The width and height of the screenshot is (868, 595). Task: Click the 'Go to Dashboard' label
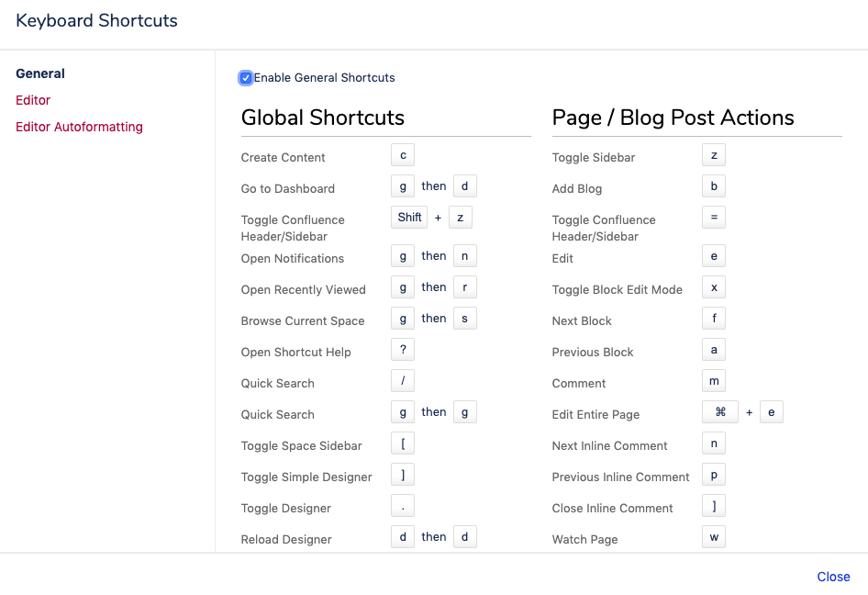point(288,188)
